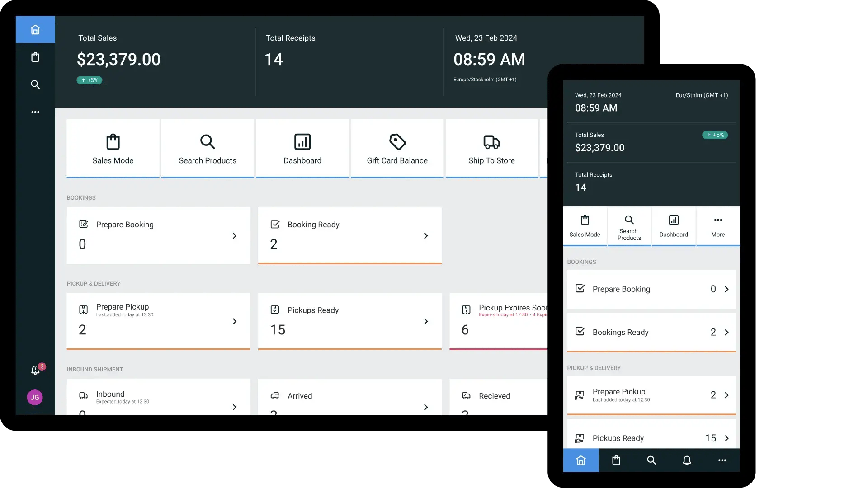Click the search icon in left sidebar
The height and width of the screenshot is (488, 868).
tap(35, 84)
